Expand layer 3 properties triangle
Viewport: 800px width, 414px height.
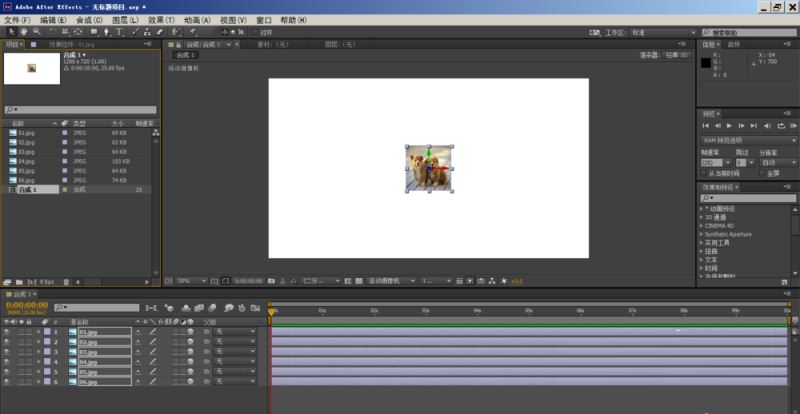[38, 352]
